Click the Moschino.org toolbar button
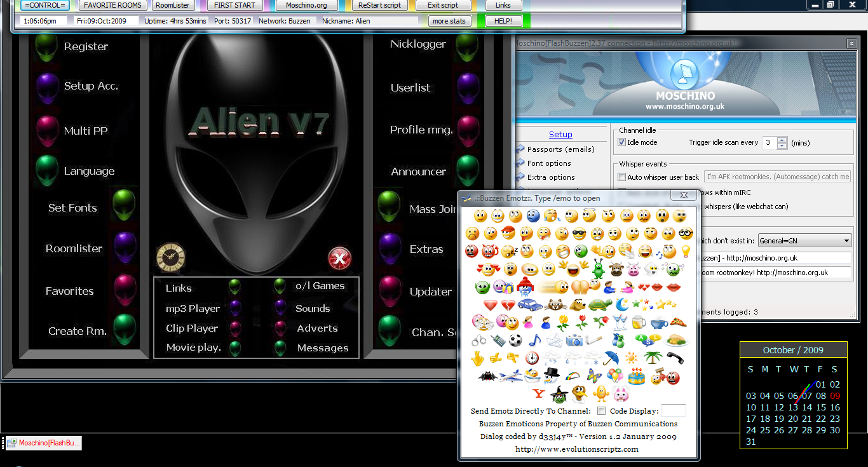Screen dimensions: 868x467 306,5
